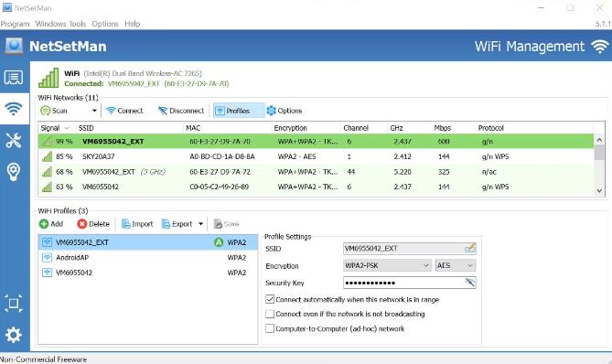Expand the WPA2-PSK encryption dropdown
Screen dimensions: 612x364
(x=387, y=265)
